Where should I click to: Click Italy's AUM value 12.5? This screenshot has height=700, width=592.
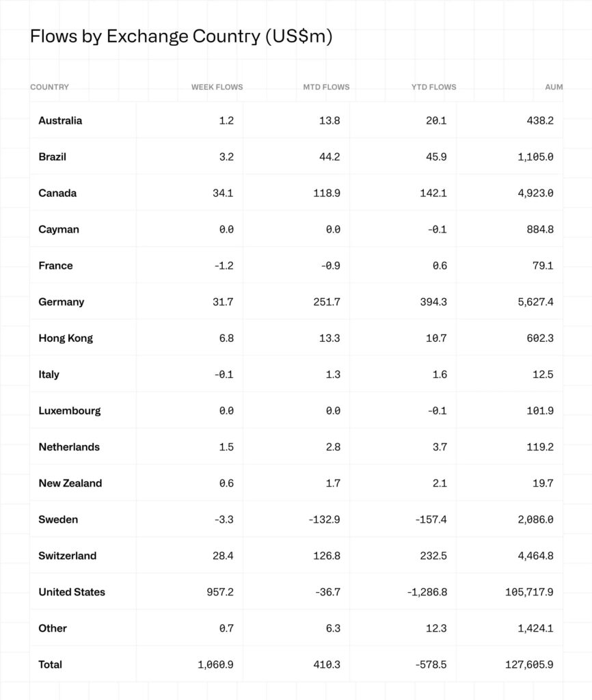(543, 374)
